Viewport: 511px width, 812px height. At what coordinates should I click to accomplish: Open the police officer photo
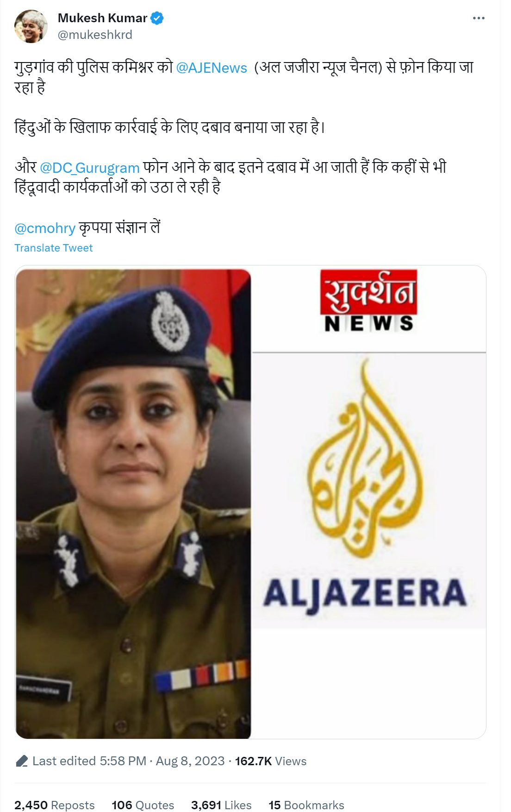tap(133, 504)
